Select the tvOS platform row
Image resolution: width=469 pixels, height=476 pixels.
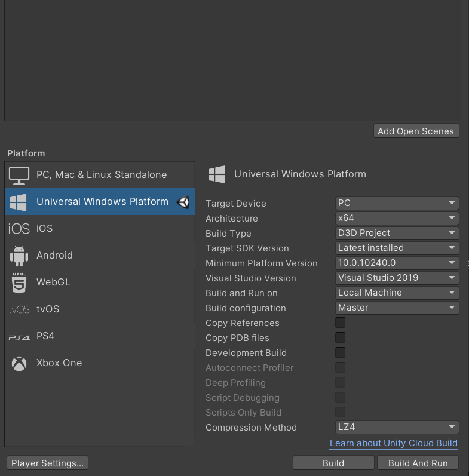tap(100, 309)
